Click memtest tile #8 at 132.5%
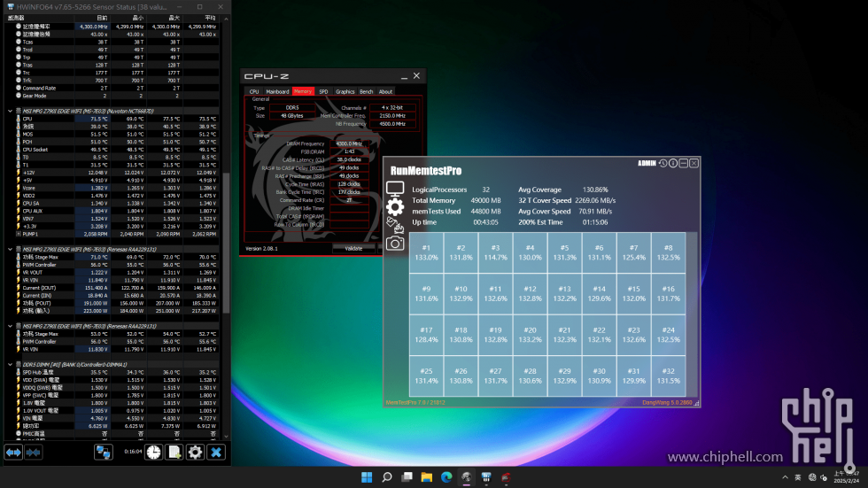Viewport: 868px width, 488px height. pos(668,252)
